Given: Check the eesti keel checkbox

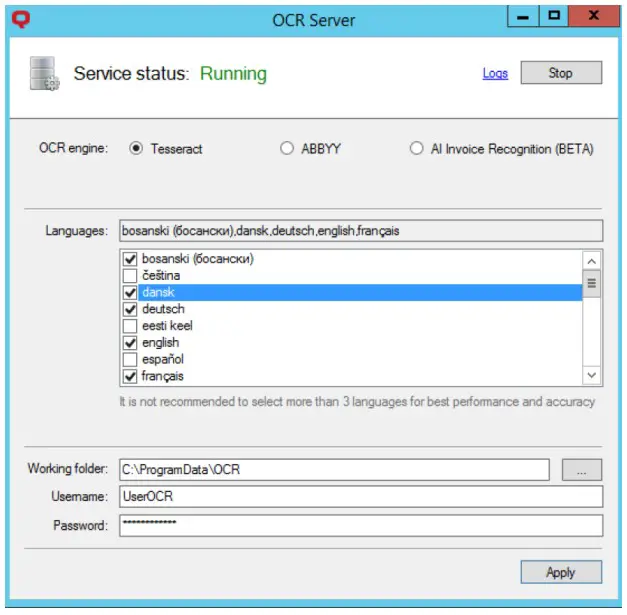Looking at the screenshot, I should click(130, 326).
